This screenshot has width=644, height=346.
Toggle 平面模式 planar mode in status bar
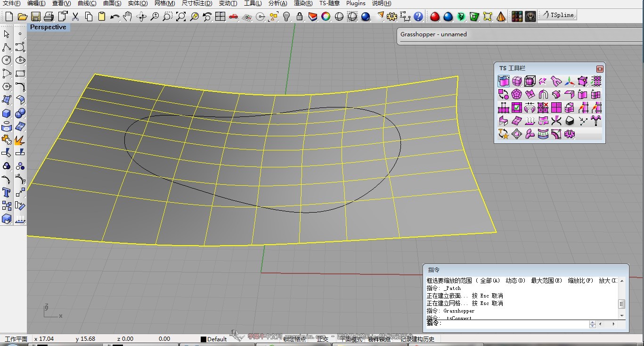[x=350, y=339]
